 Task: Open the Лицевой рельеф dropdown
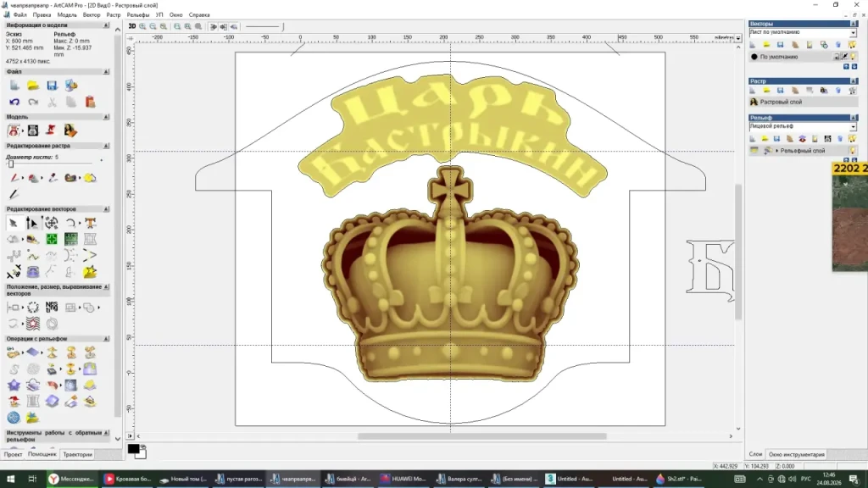(x=853, y=127)
